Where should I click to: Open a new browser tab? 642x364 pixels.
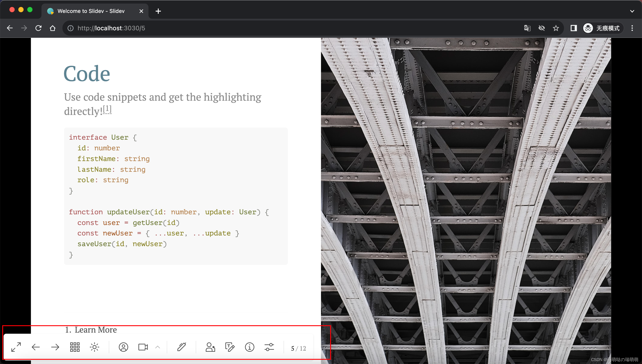coord(158,11)
